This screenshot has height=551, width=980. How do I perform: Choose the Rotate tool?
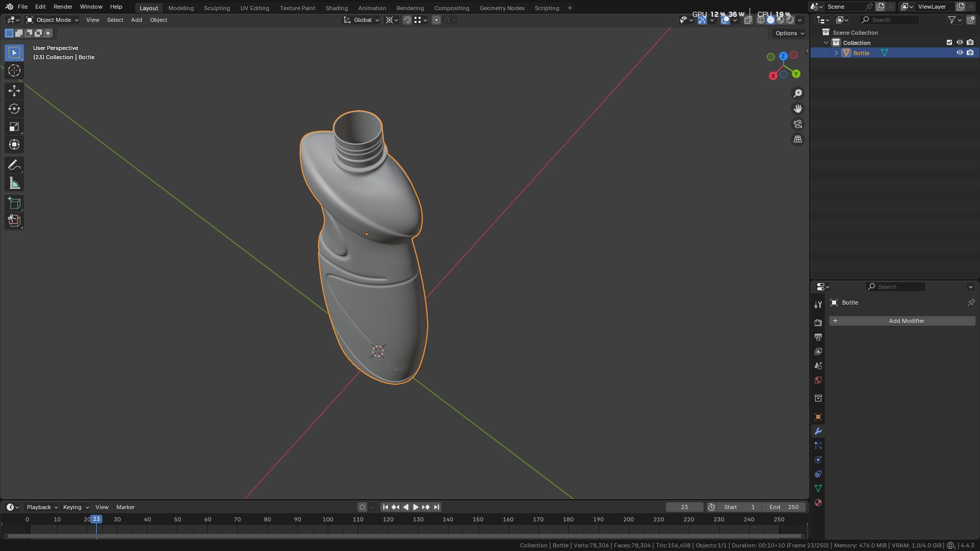[14, 109]
